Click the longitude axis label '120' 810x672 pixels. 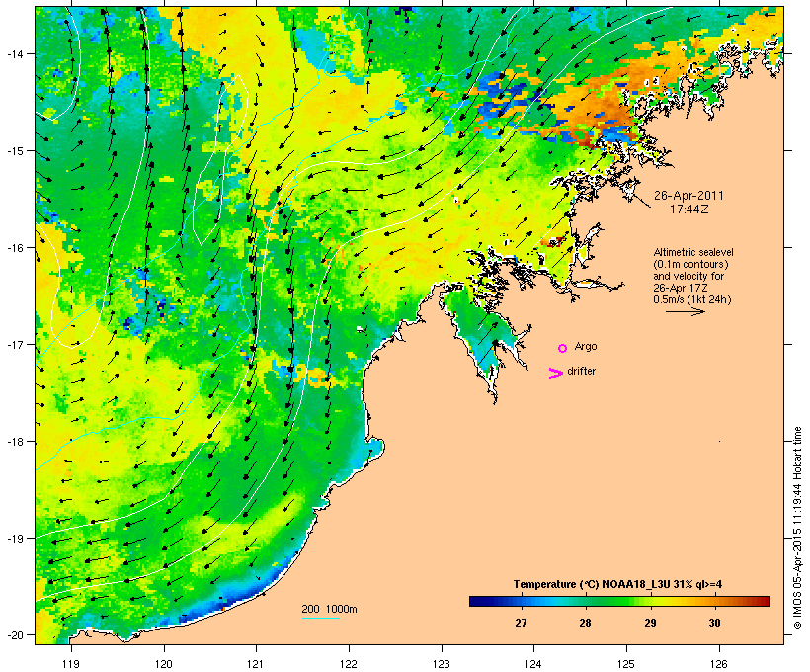tap(164, 664)
